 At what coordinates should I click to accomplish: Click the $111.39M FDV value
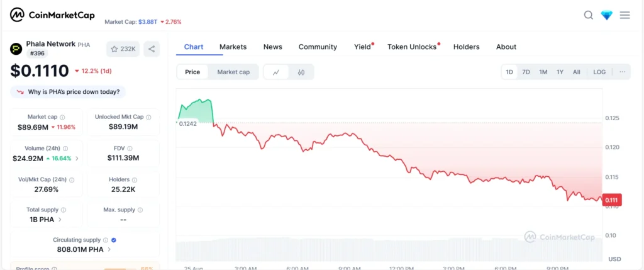point(123,158)
